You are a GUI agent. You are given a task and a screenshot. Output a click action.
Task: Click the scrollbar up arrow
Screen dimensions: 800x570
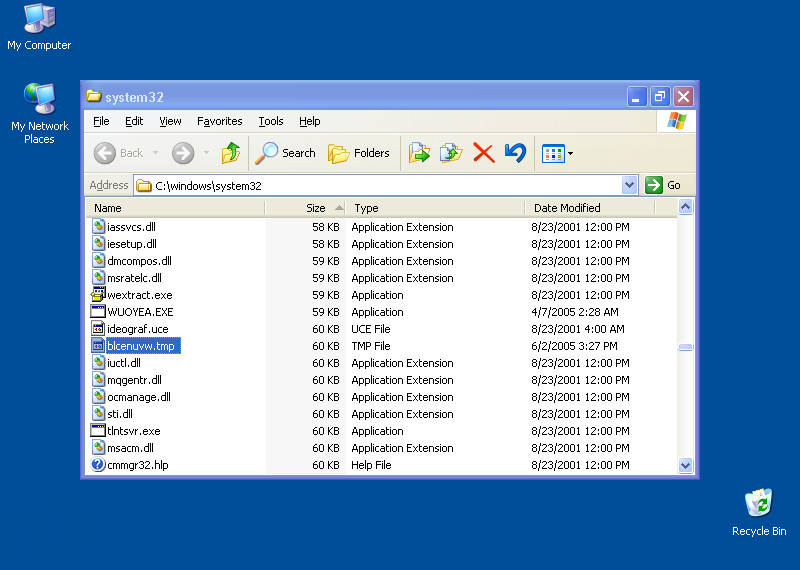685,207
